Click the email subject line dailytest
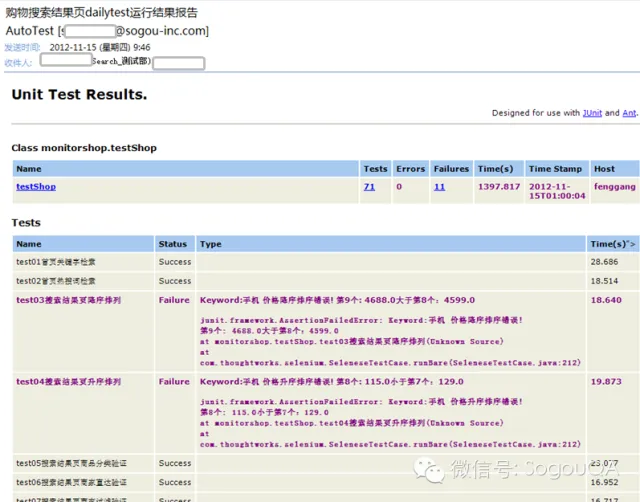This screenshot has width=640, height=502. point(102,13)
